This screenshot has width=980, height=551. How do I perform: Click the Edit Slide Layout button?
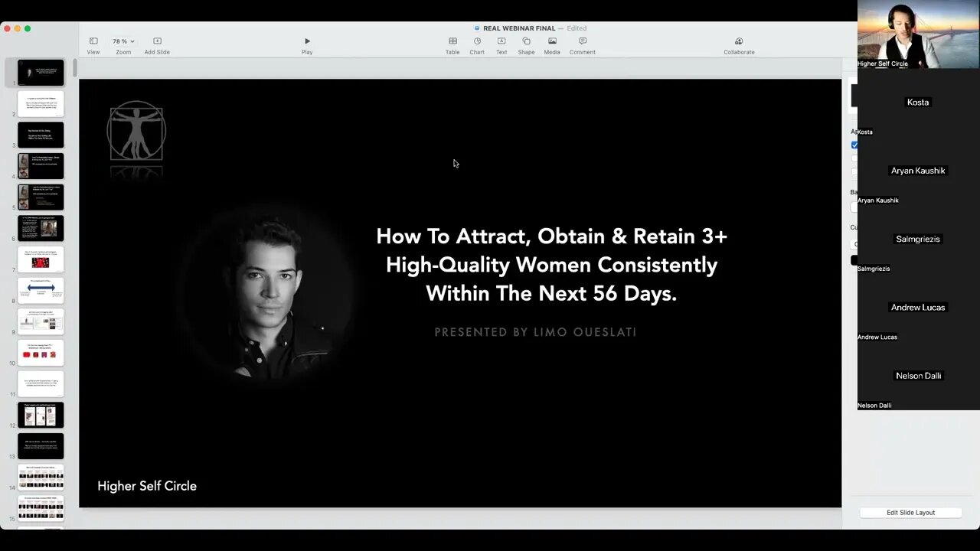point(910,513)
